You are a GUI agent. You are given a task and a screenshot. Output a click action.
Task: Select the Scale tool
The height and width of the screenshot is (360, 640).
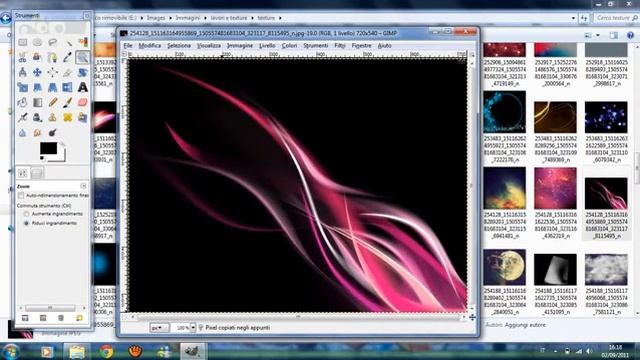click(x=22, y=87)
